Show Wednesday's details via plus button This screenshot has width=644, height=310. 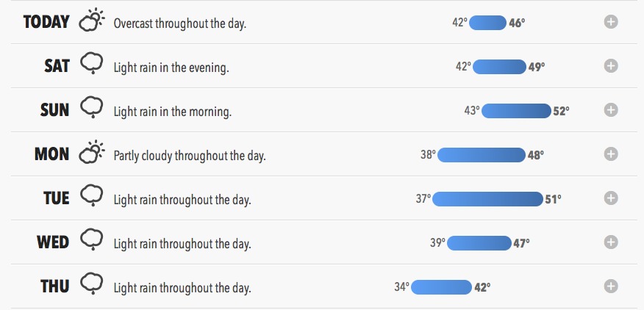click(x=610, y=242)
